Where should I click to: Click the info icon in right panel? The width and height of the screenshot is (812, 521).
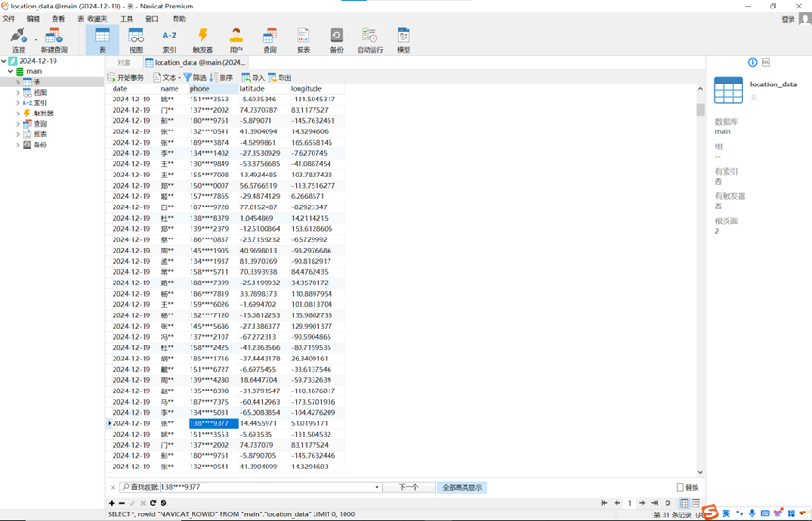coord(752,63)
